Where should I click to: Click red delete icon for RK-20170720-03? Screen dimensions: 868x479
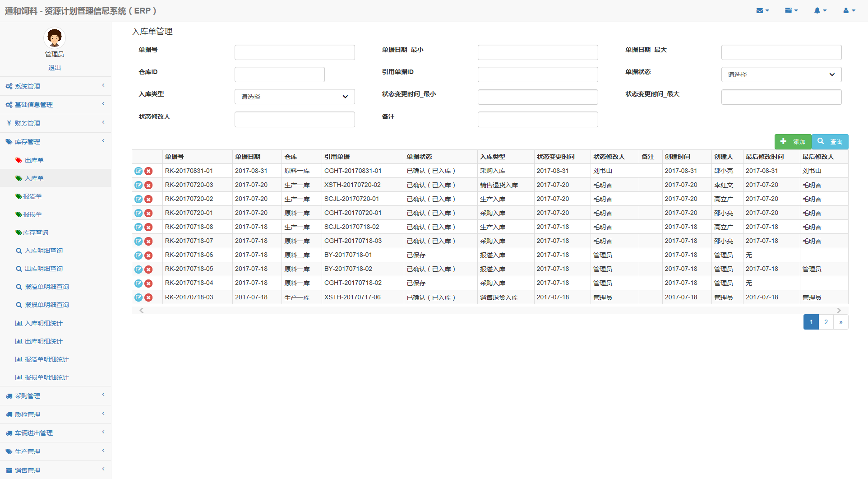[x=148, y=185]
